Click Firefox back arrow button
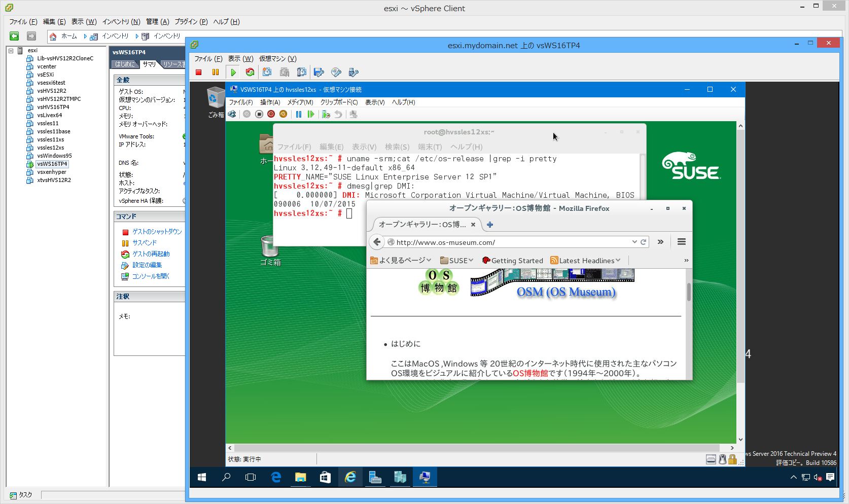Image resolution: width=849 pixels, height=504 pixels. [x=377, y=242]
